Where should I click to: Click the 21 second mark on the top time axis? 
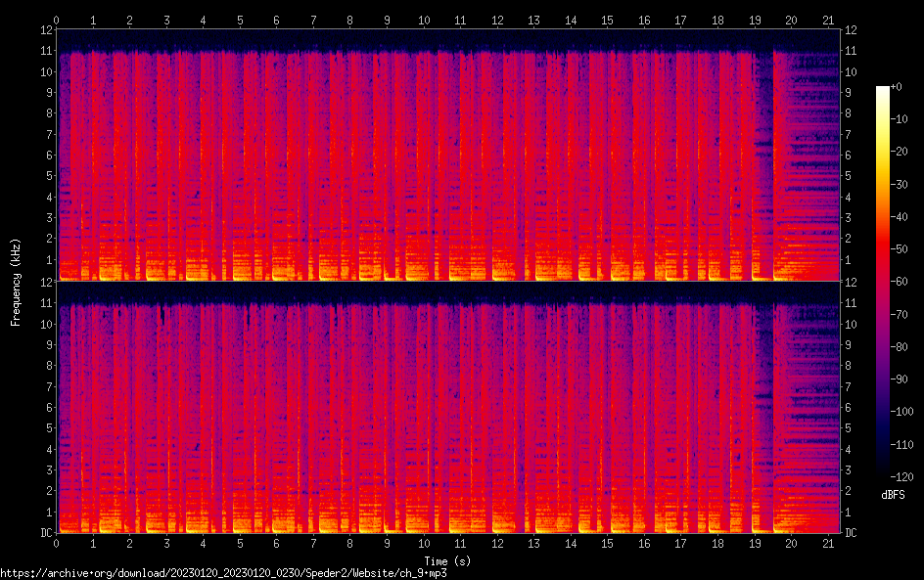[828, 20]
